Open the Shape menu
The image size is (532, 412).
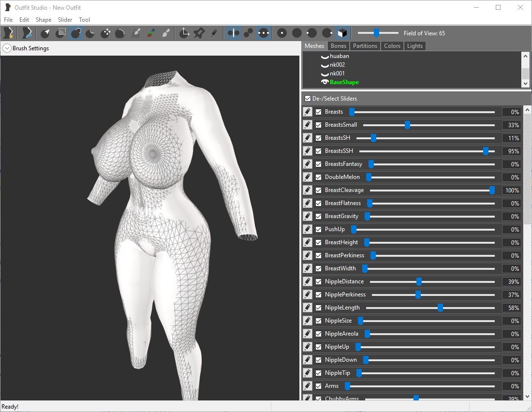click(44, 20)
